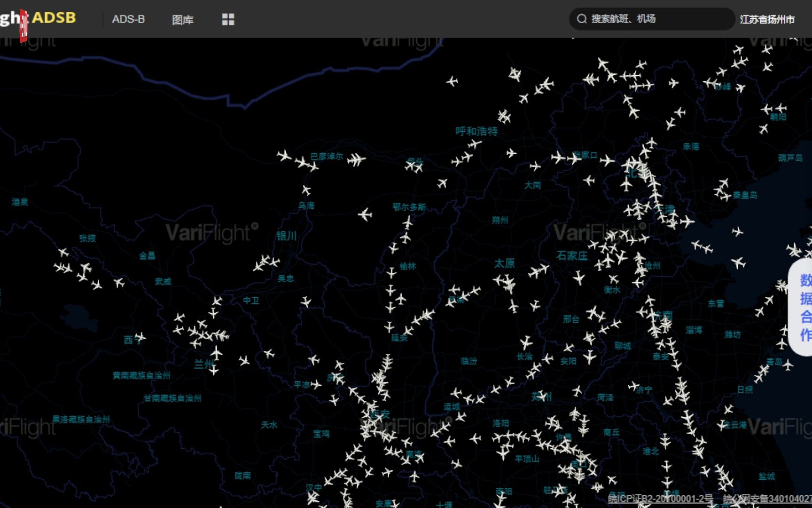Click the 陇南 city label
Image resolution: width=812 pixels, height=508 pixels.
[243, 476]
